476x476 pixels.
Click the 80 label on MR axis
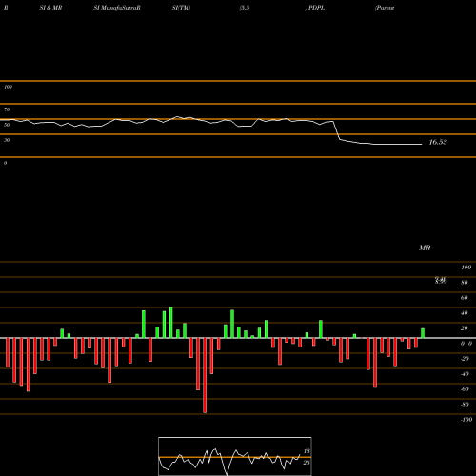pyautogui.click(x=465, y=283)
